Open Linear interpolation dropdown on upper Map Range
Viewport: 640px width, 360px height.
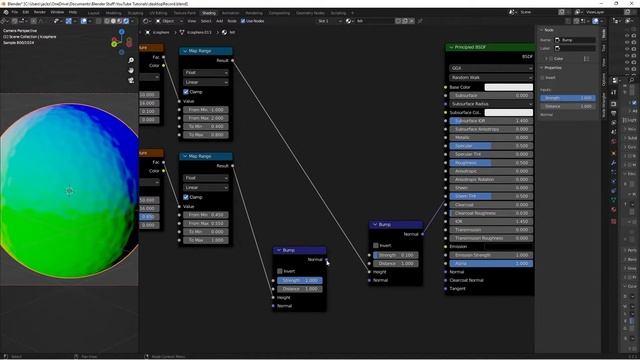206,82
